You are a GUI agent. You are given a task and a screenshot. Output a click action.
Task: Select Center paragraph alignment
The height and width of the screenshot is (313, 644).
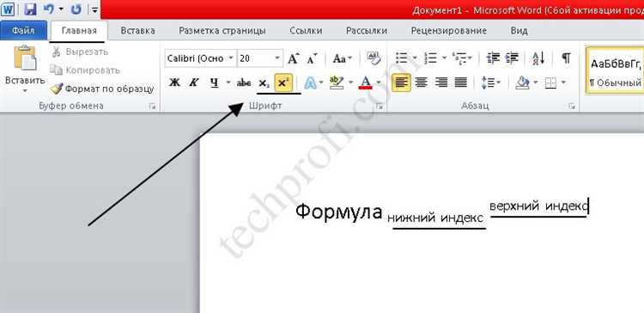pos(421,83)
